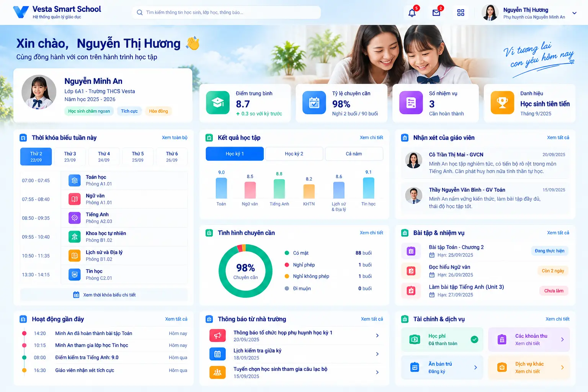The image size is (588, 392).
Task: Open Xem chi tiết for Kết quả học tập
Action: 371,137
